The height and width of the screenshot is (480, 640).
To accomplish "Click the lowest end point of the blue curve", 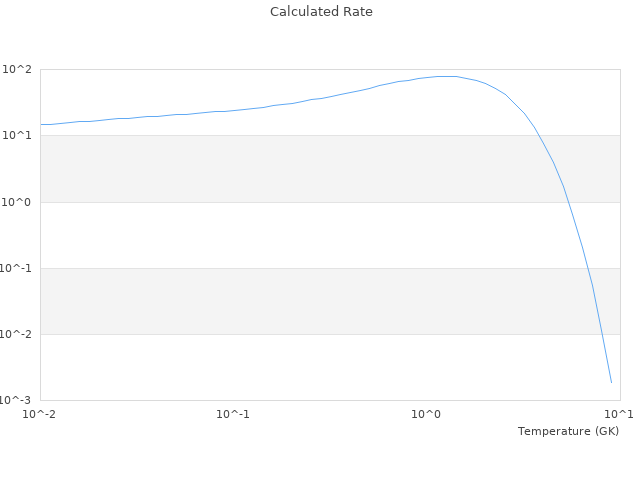I will [611, 382].
